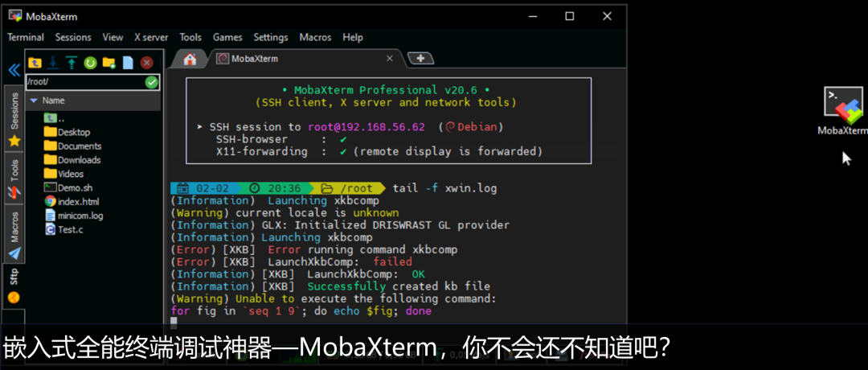Screen dimensions: 868x370
Task: Open the Terminal menu
Action: click(x=26, y=37)
